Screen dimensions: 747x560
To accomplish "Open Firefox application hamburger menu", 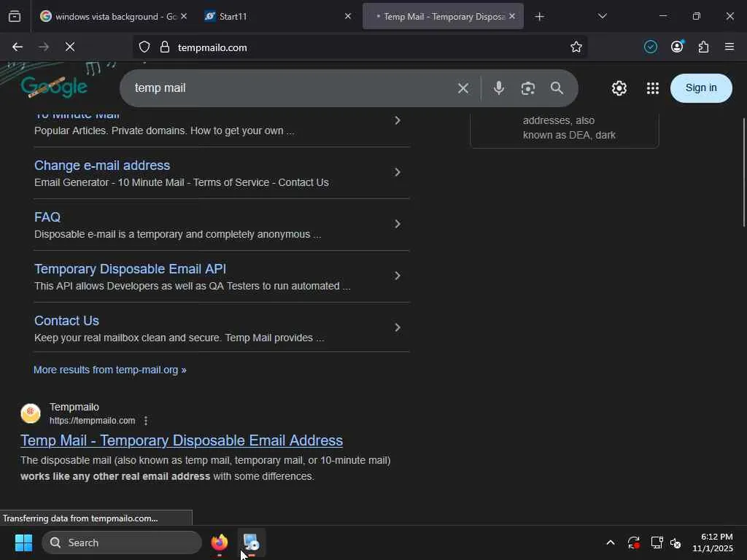I will (x=729, y=47).
